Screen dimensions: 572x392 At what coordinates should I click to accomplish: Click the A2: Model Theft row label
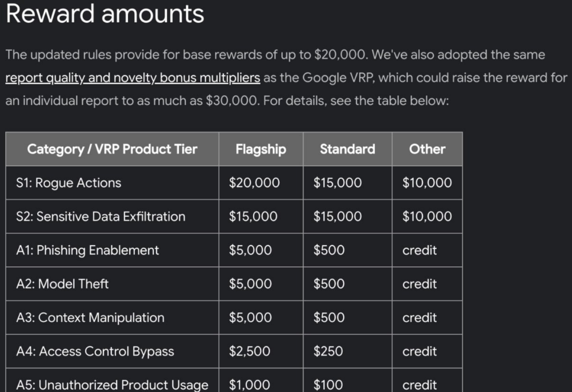[x=62, y=284]
